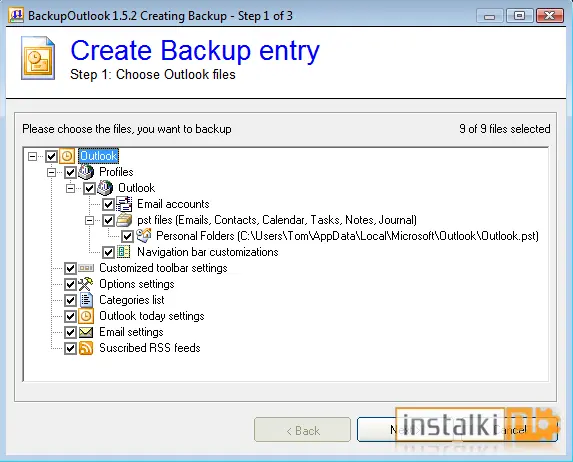Image resolution: width=573 pixels, height=462 pixels.
Task: Select the Profiles tree label
Action: (116, 172)
